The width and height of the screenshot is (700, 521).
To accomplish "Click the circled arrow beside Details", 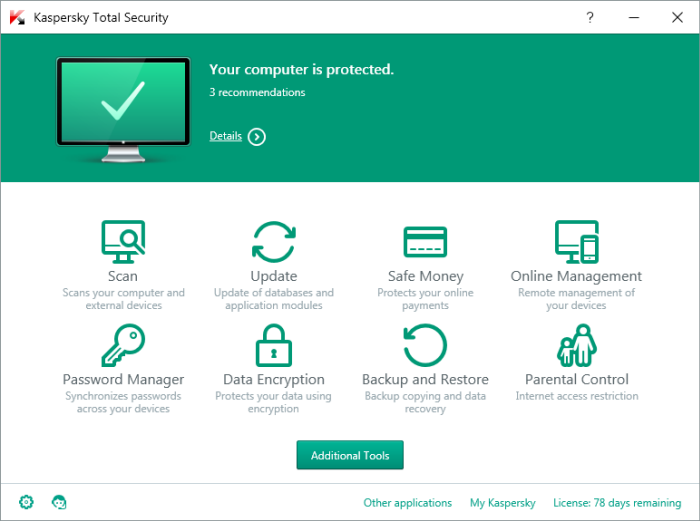I will [257, 137].
